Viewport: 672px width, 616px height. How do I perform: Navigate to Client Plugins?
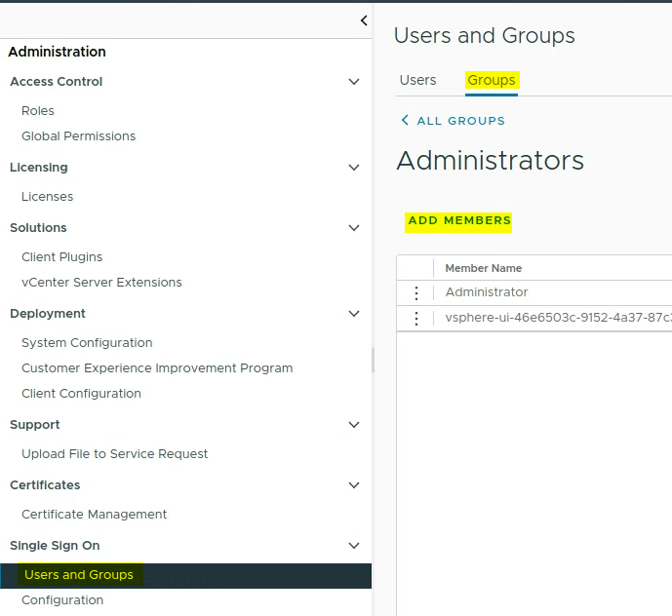[x=61, y=257]
